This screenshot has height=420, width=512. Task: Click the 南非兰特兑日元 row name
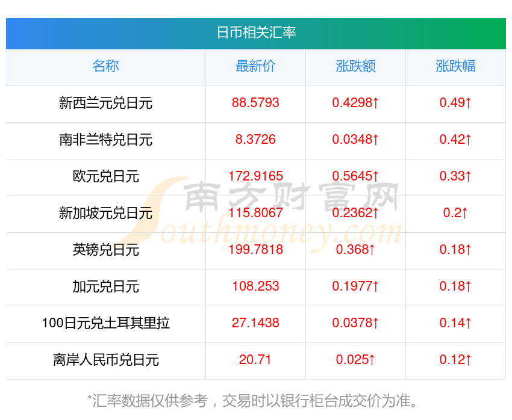105,140
